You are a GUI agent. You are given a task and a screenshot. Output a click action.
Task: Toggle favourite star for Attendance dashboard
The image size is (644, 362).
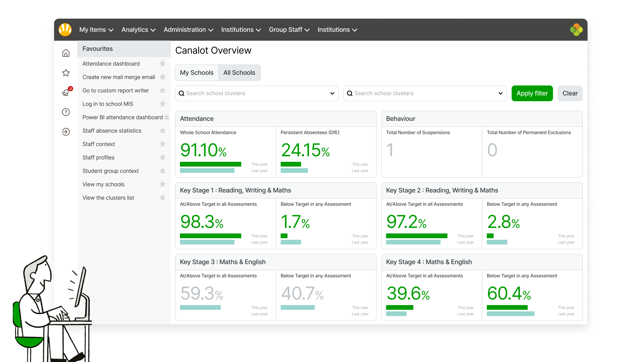click(x=163, y=64)
